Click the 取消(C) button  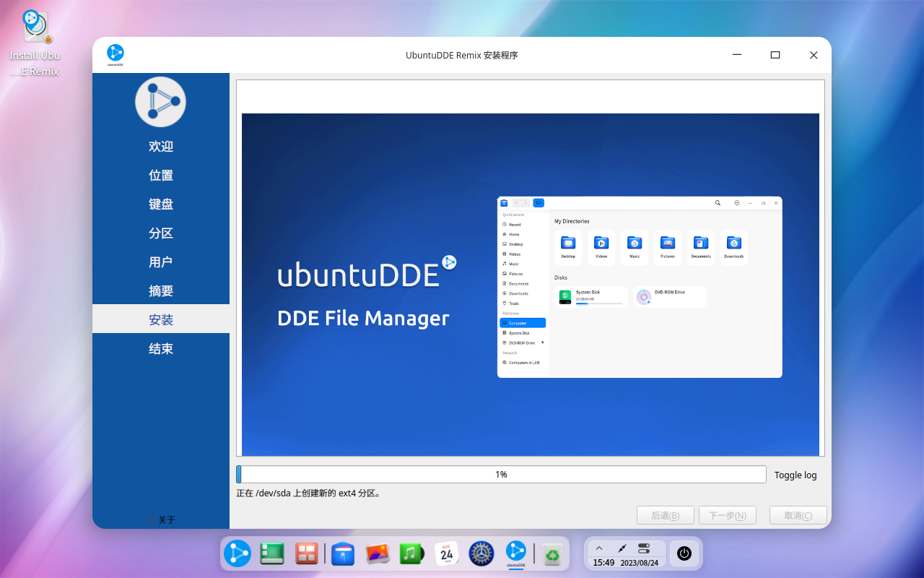(x=798, y=515)
